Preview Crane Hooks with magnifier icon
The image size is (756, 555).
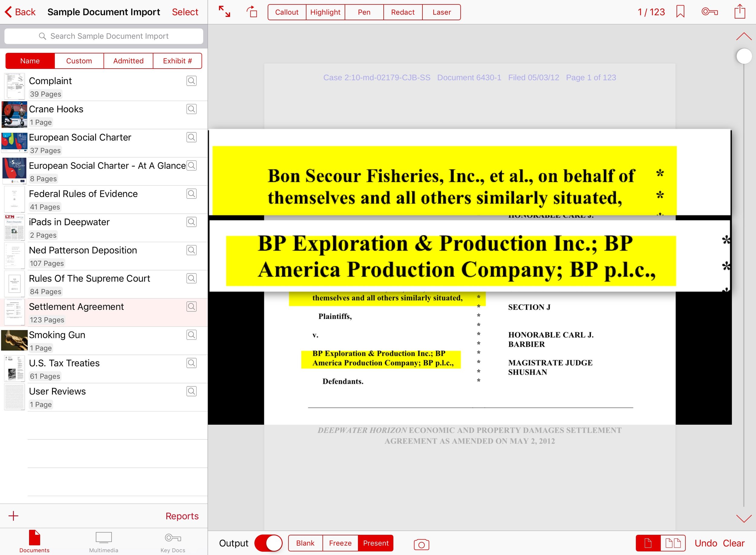pos(191,109)
